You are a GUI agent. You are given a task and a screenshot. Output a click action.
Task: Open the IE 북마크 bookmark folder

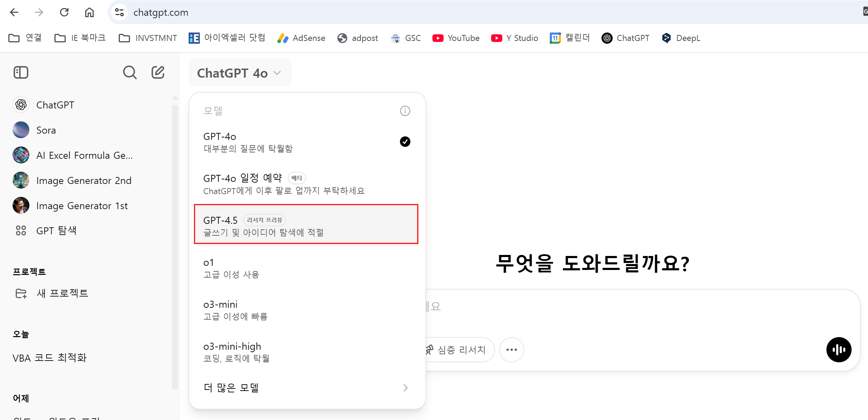click(80, 38)
